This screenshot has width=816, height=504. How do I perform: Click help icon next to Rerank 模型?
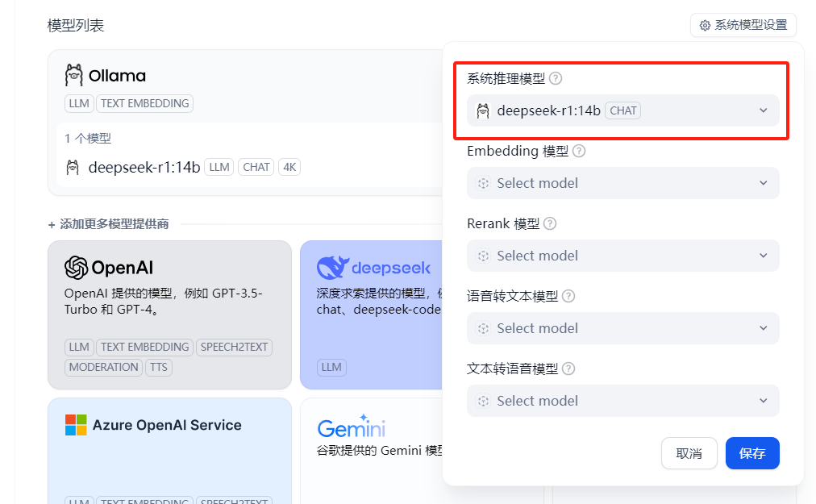(x=550, y=223)
